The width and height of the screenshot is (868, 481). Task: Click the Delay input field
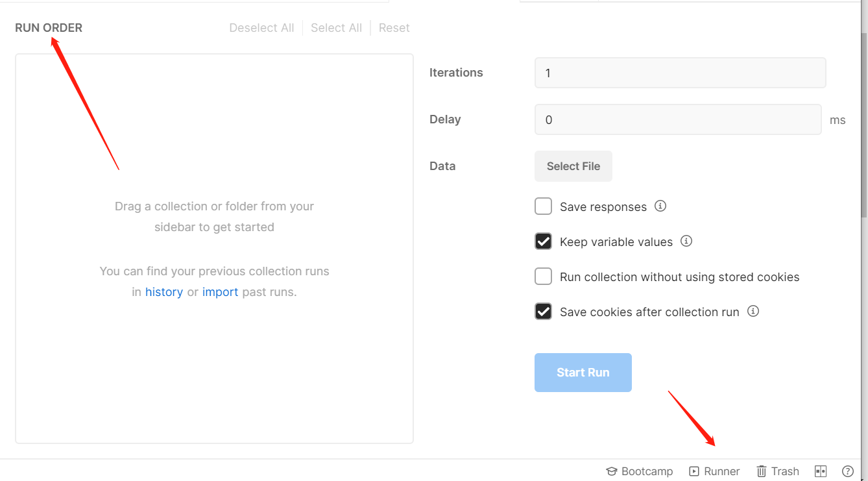[x=677, y=119]
